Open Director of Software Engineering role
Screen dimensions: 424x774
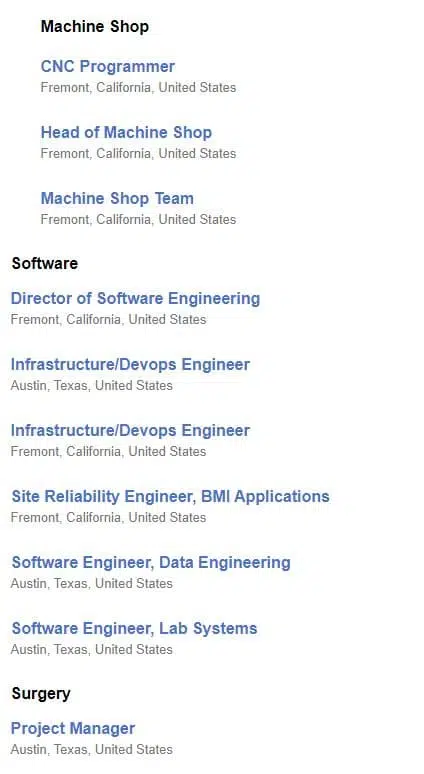coord(135,299)
